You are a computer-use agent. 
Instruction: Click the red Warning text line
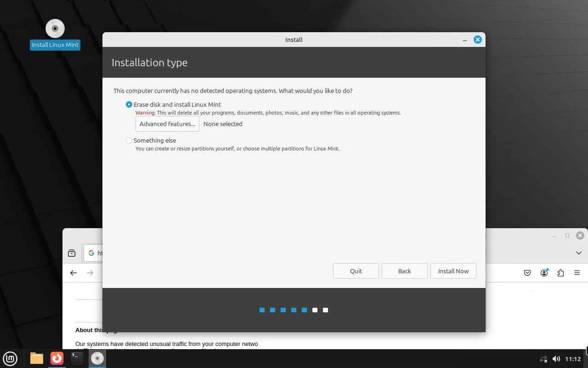[268, 113]
